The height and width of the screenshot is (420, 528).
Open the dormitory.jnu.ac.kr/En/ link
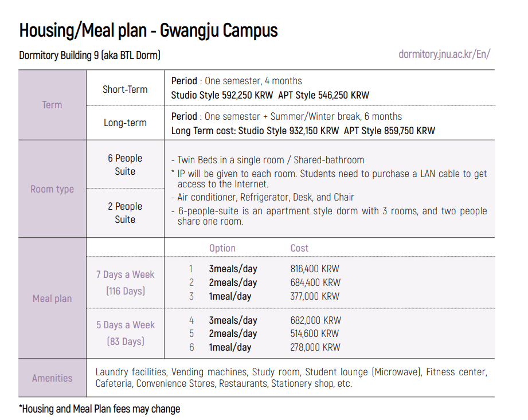444,54
